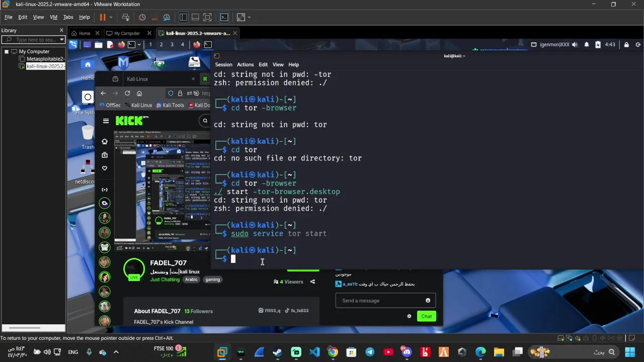This screenshot has width=644, height=362.
Task: Open the power options dropdown next to pause
Action: pyautogui.click(x=111, y=17)
